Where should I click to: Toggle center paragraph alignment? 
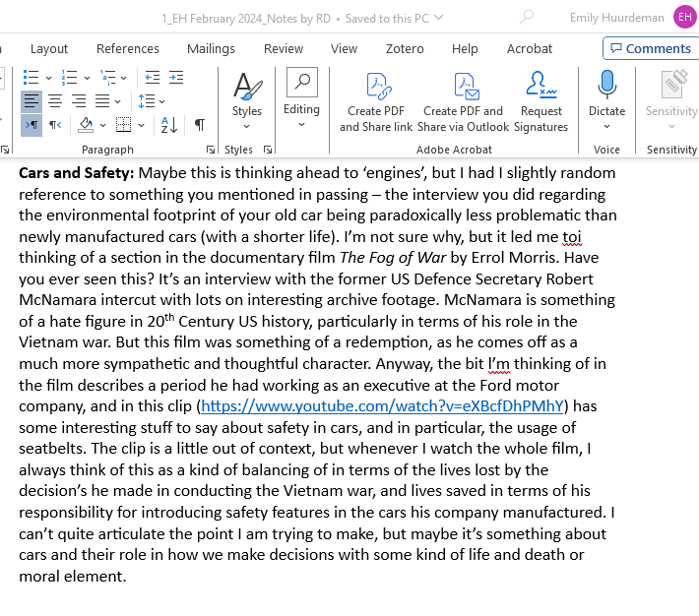click(x=54, y=100)
